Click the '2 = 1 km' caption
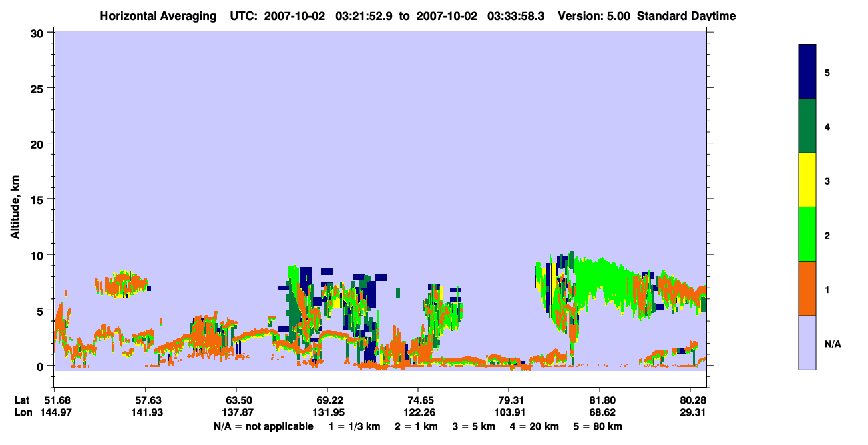Screen dimensions: 868x445 (415, 426)
